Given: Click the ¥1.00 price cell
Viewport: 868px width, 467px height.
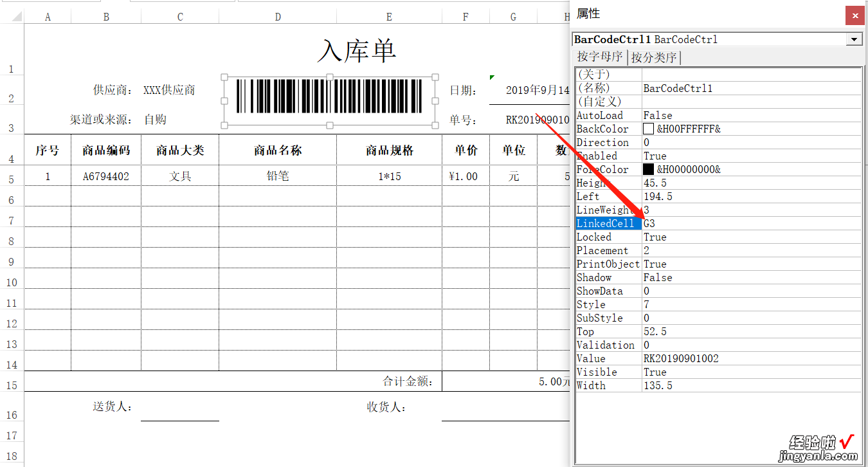Looking at the screenshot, I should coord(466,176).
